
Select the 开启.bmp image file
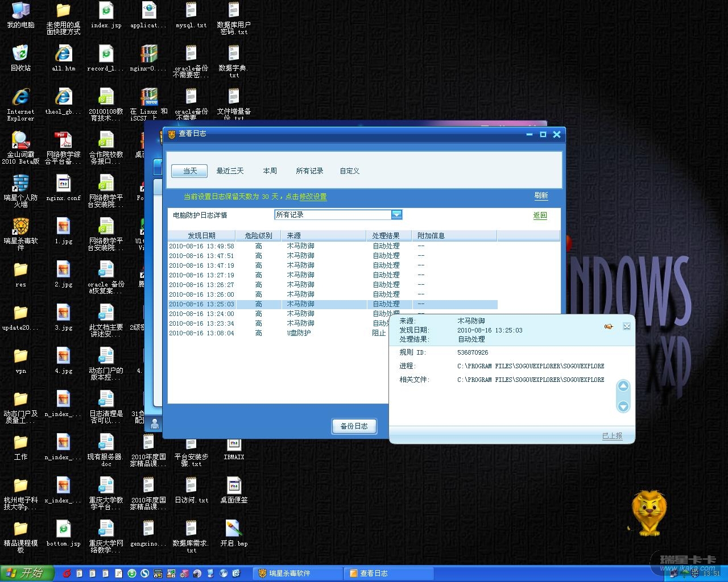(x=234, y=534)
